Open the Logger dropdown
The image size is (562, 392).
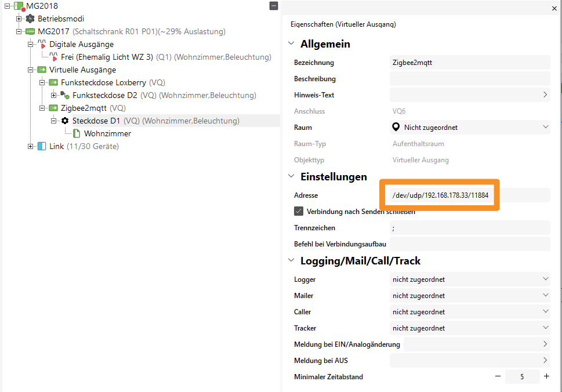470,280
